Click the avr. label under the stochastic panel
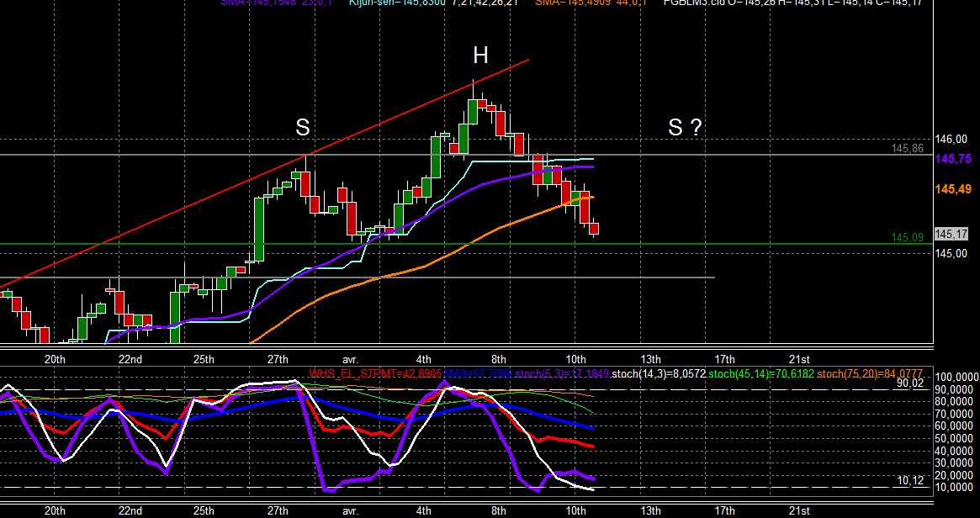The image size is (980, 518). (350, 511)
